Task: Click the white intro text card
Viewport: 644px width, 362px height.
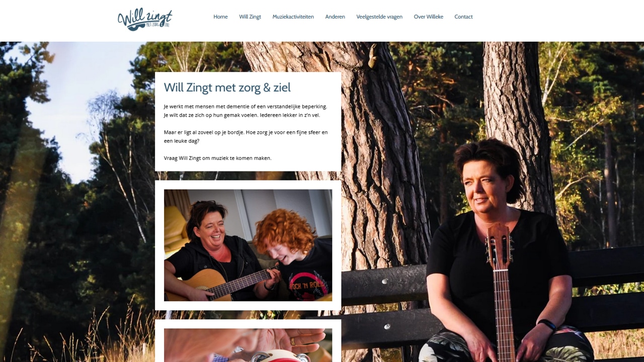Action: 248,122
